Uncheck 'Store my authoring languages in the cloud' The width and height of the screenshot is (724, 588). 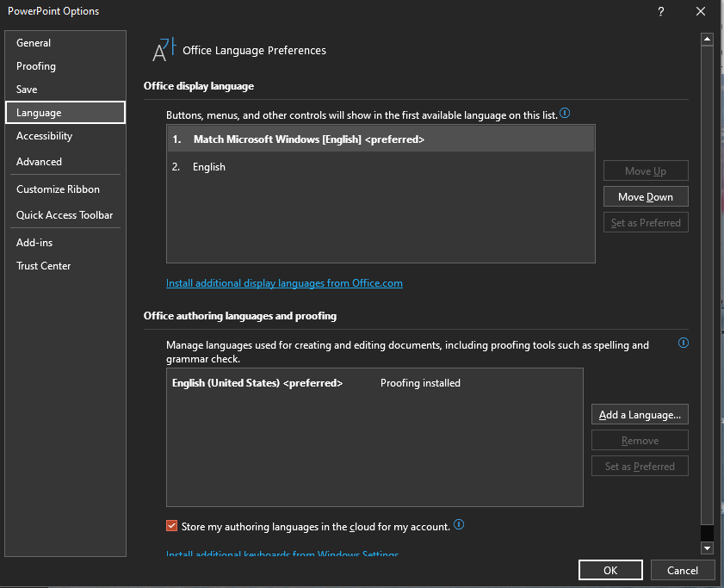coord(171,525)
